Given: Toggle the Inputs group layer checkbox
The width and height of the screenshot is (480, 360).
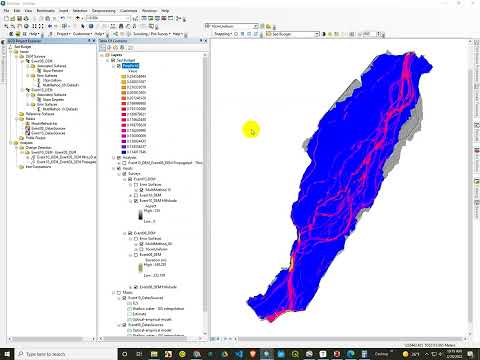Looking at the screenshot, I should coord(119,168).
